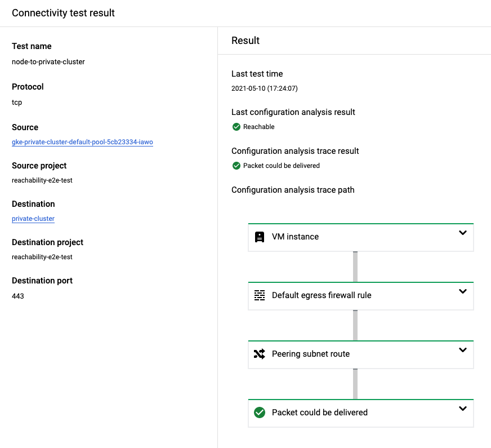Click the Reachable status check icon

pos(236,127)
